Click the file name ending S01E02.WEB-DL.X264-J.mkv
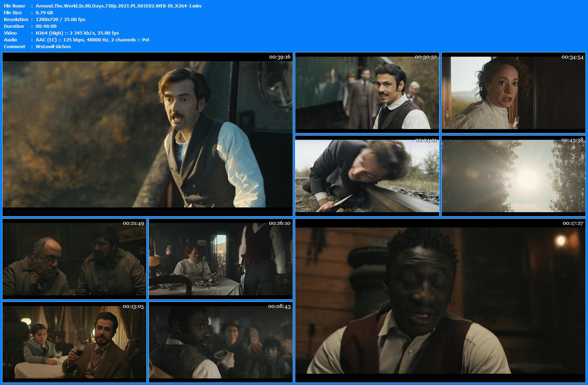 point(119,6)
